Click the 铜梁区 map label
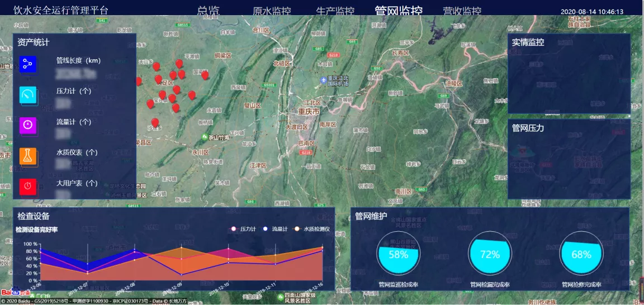The height and width of the screenshot is (305, 644). pos(223,55)
